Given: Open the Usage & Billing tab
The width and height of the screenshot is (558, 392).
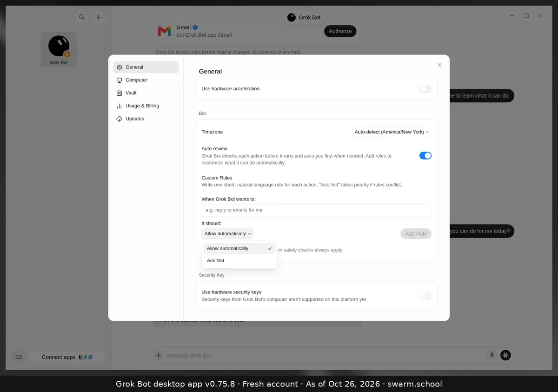Looking at the screenshot, I should (x=146, y=106).
